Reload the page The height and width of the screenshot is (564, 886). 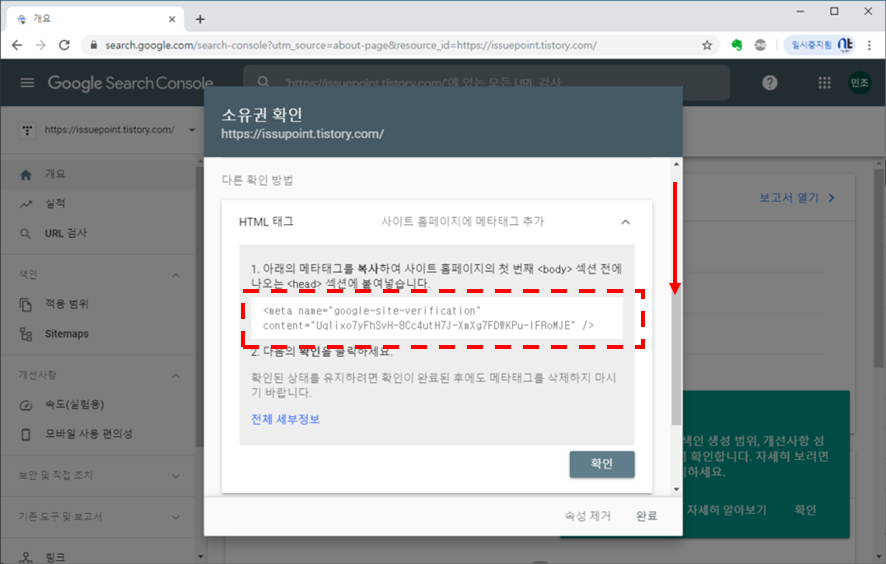point(64,45)
